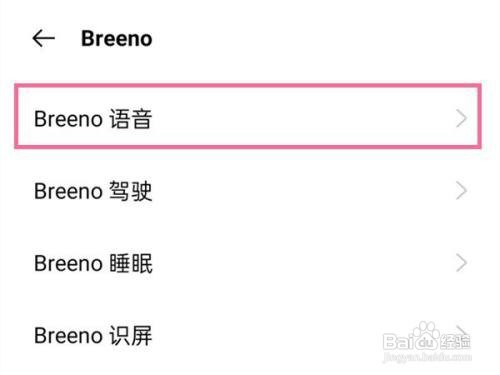Click the Breeno page title
The image size is (500, 375).
(x=117, y=39)
